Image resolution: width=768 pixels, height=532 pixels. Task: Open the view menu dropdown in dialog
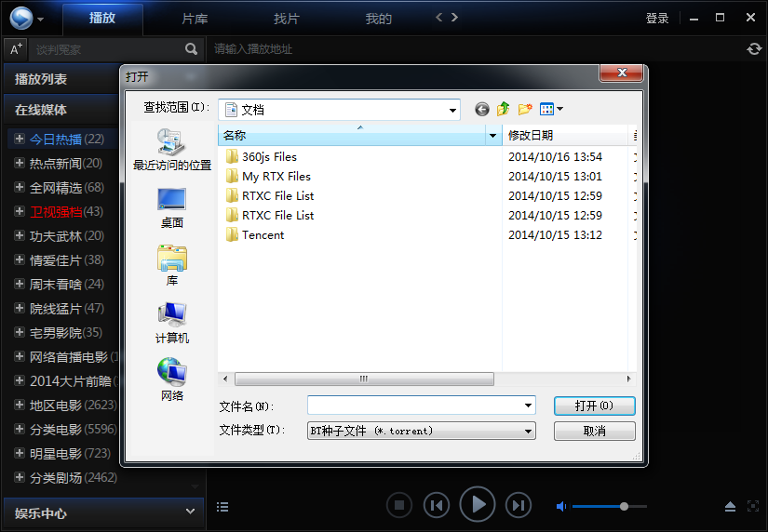tap(552, 109)
